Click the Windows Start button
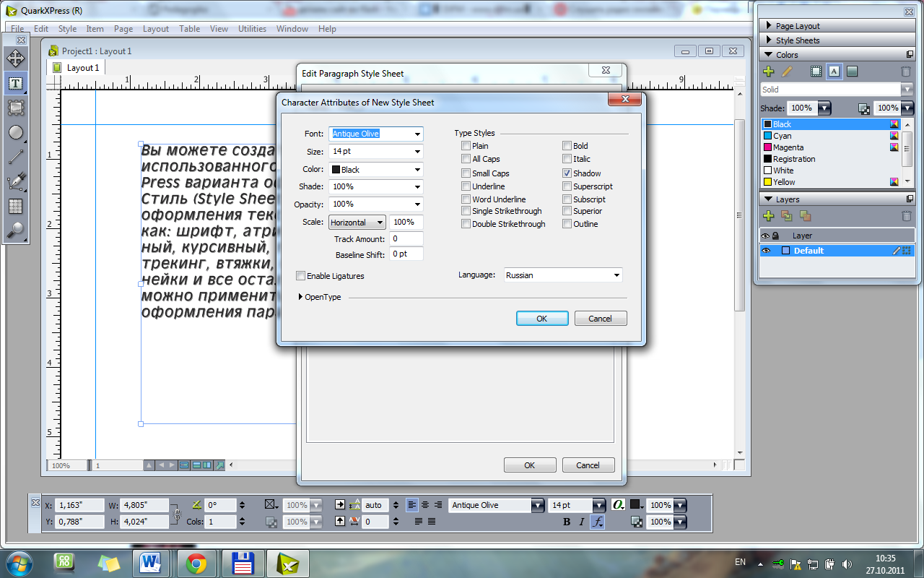Image resolution: width=924 pixels, height=578 pixels. [x=18, y=563]
